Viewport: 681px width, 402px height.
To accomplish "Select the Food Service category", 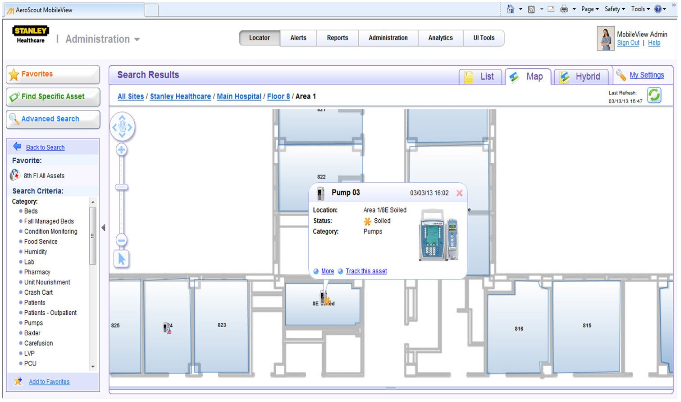I will pos(41,241).
